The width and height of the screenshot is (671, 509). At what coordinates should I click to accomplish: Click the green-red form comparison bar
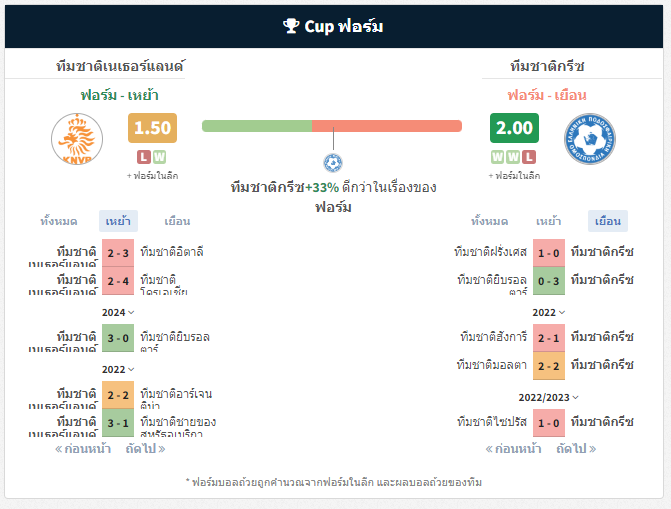click(332, 126)
